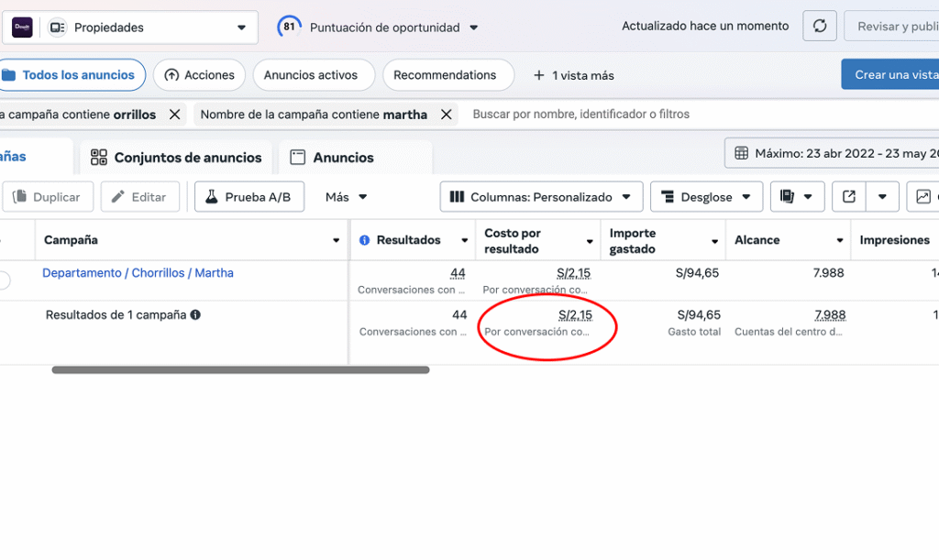Remove the 'martha' campaign name filter
The image size is (939, 560).
click(447, 115)
